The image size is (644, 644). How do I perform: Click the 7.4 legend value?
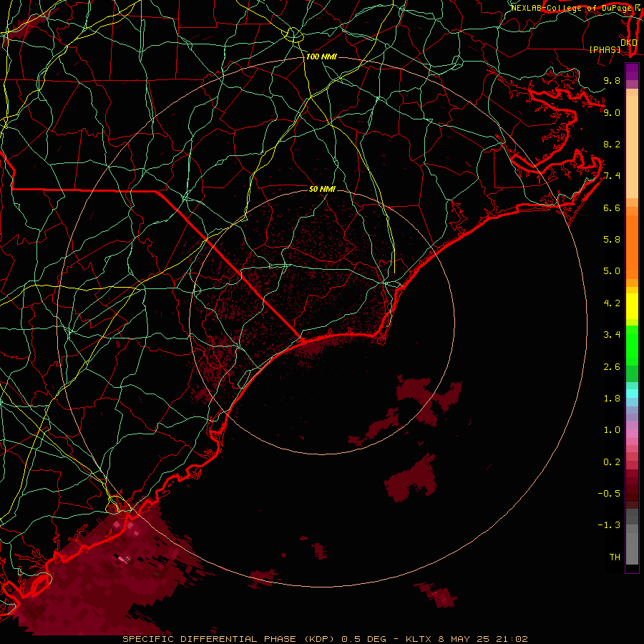coord(612,176)
